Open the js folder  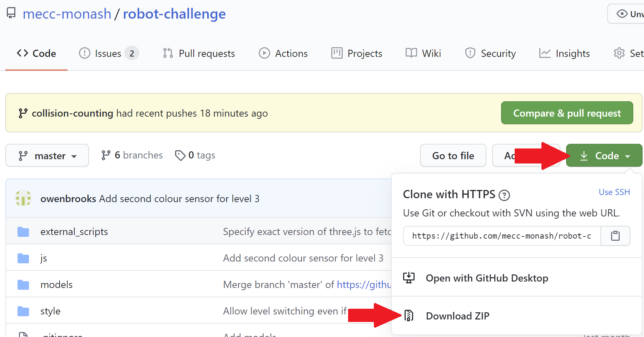coord(44,258)
